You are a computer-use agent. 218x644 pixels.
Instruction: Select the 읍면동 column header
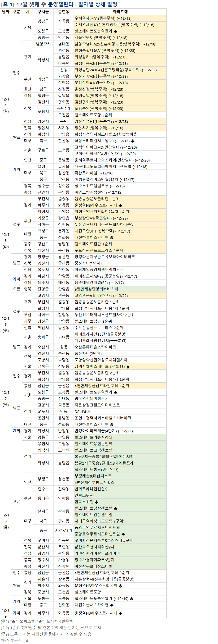click(x=64, y=12)
